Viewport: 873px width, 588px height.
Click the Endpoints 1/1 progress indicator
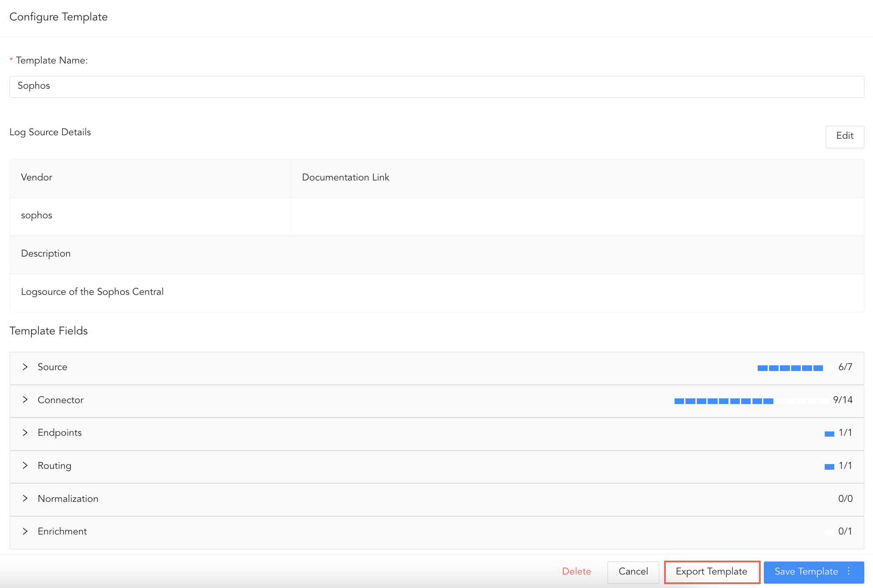pyautogui.click(x=829, y=434)
